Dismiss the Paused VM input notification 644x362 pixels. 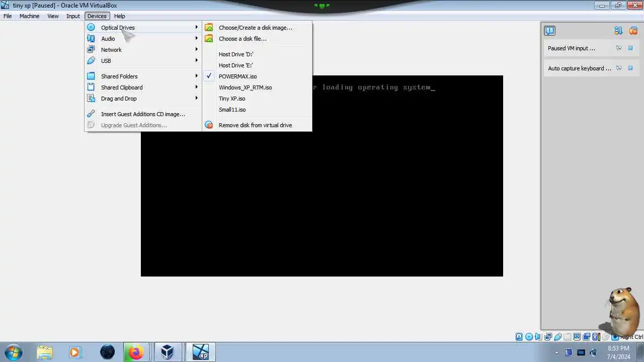(x=630, y=48)
